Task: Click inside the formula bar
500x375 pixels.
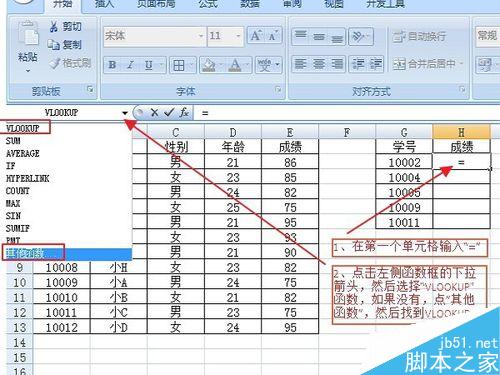Action: click(x=348, y=113)
